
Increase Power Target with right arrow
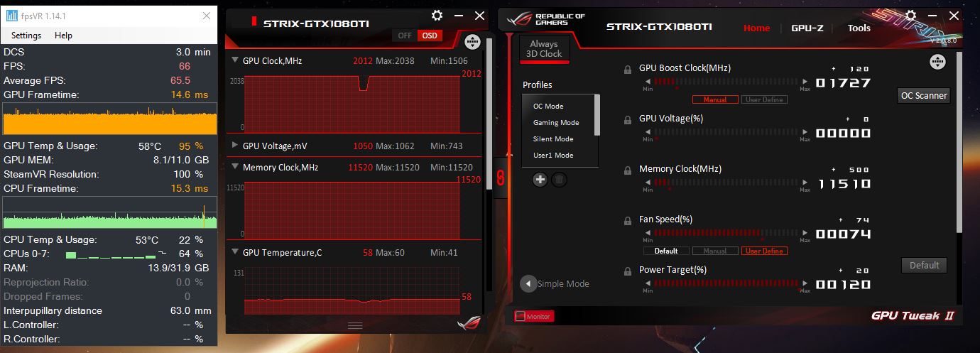tap(805, 283)
